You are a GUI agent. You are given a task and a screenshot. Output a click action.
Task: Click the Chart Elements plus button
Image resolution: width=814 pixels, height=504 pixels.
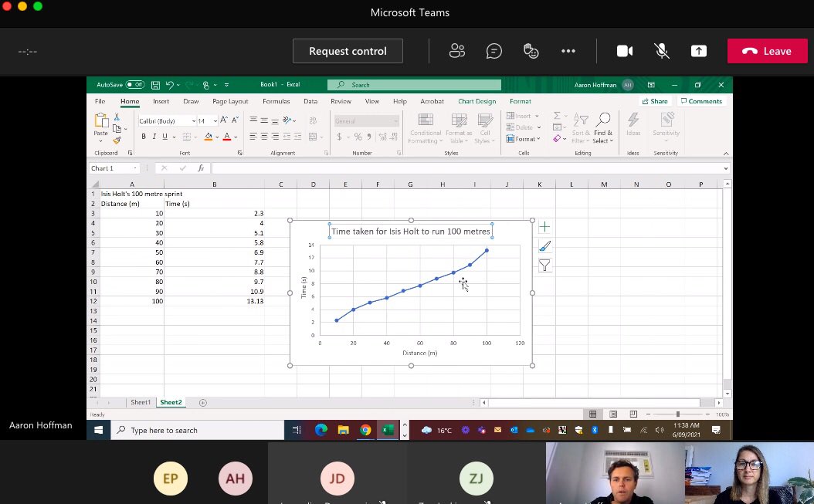tap(544, 227)
